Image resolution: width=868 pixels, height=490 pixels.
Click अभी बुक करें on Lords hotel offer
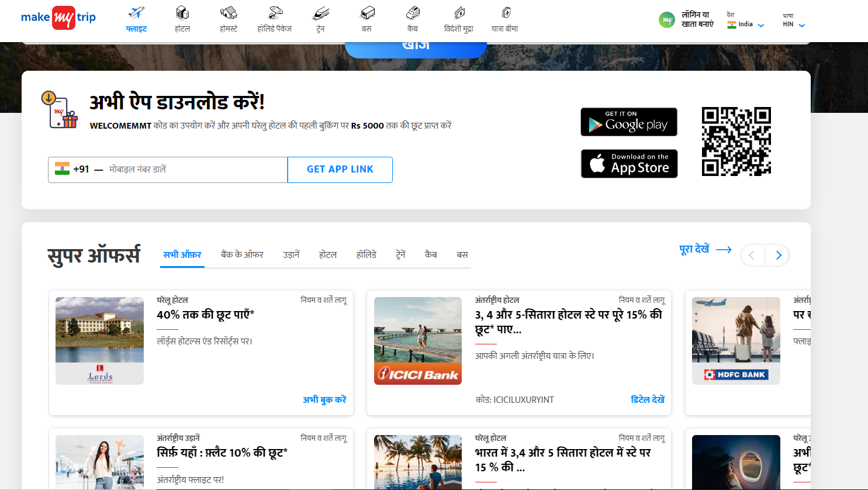(x=324, y=399)
